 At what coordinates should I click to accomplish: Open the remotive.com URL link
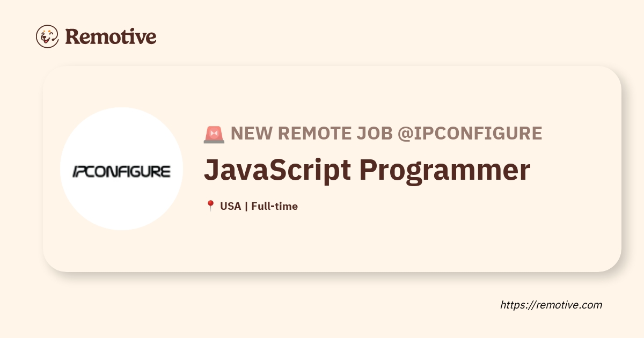coord(551,305)
